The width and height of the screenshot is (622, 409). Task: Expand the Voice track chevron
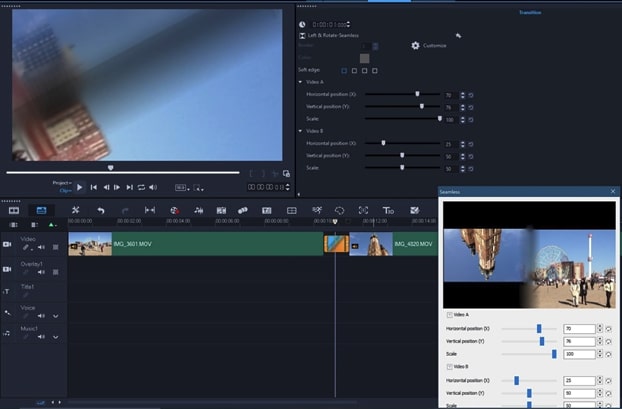pos(56,316)
